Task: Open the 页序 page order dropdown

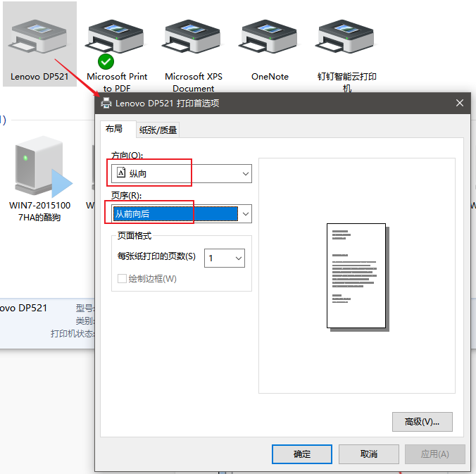Action: point(182,214)
